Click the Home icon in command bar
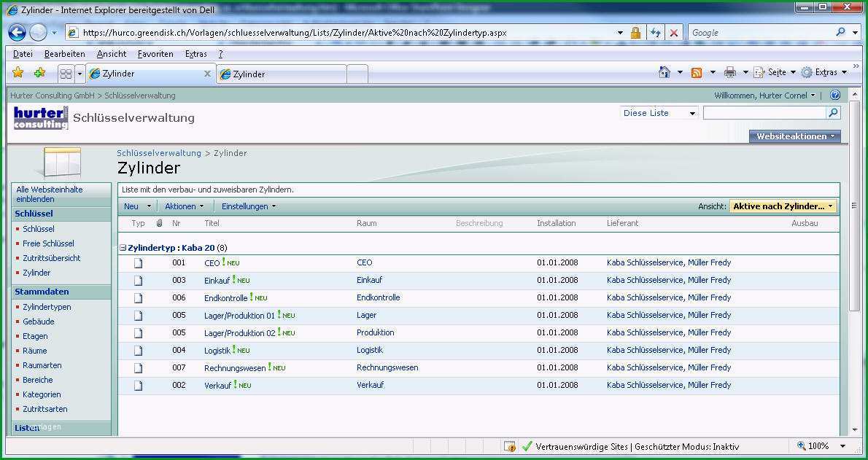 664,72
